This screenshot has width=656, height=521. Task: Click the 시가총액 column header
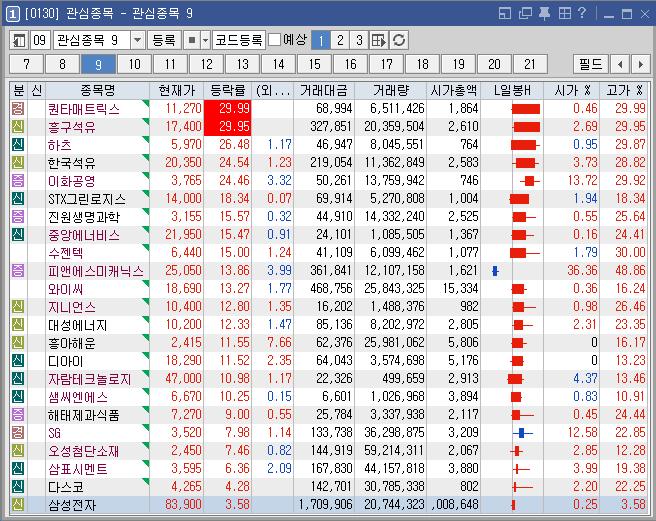tap(454, 90)
